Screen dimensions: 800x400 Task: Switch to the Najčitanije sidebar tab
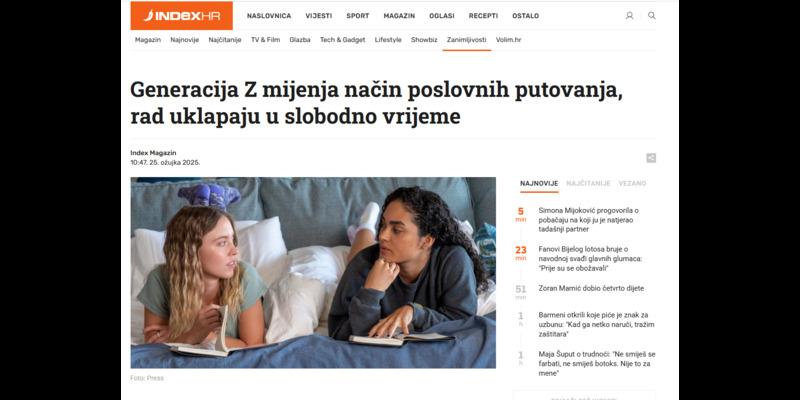(588, 183)
